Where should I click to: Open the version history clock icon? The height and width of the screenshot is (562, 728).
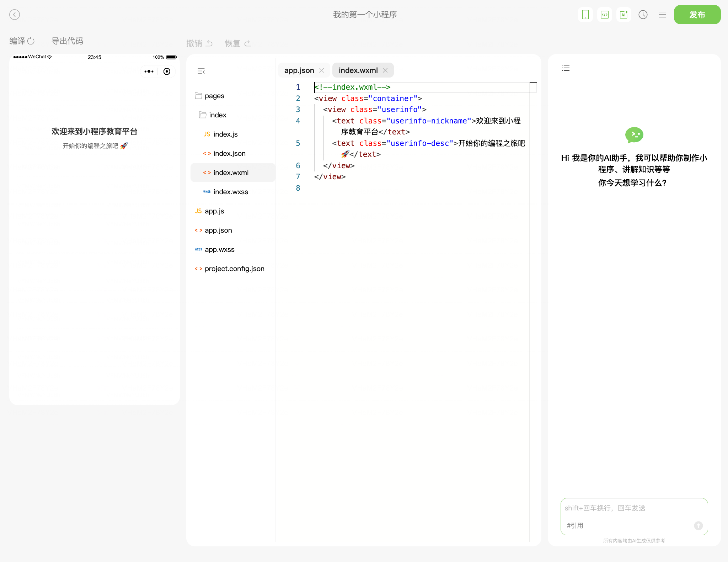point(643,15)
